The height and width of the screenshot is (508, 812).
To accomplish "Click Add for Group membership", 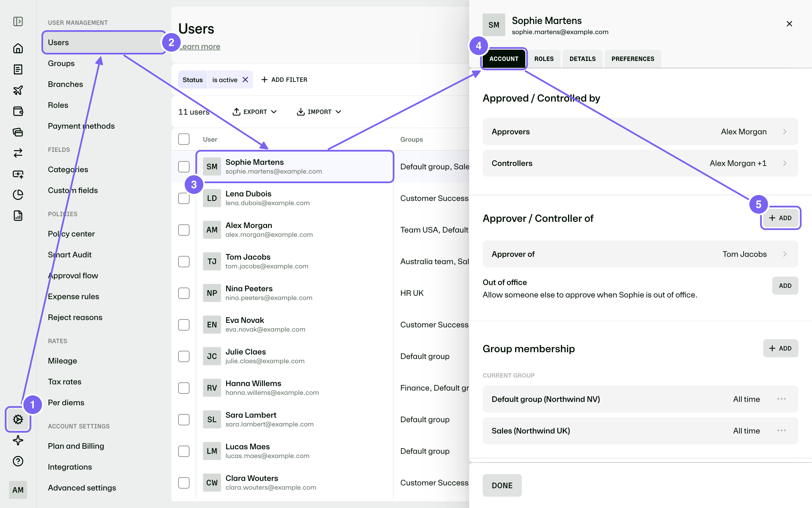I will [780, 349].
